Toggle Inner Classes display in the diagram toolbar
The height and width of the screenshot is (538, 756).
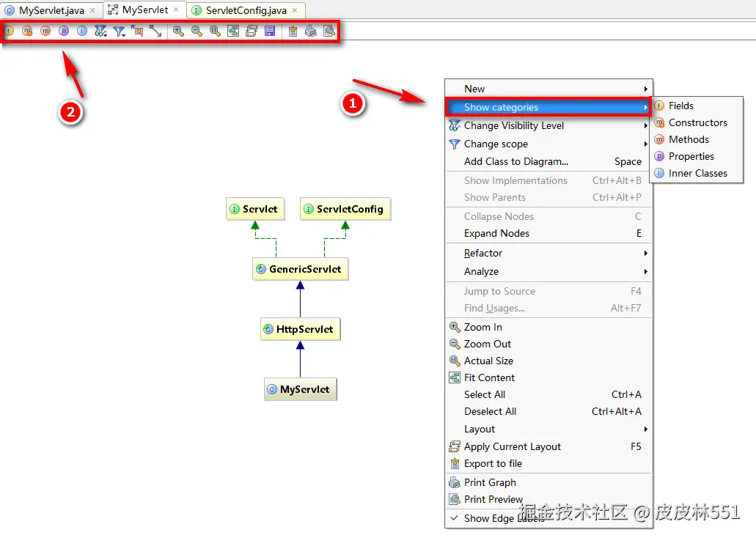click(82, 32)
